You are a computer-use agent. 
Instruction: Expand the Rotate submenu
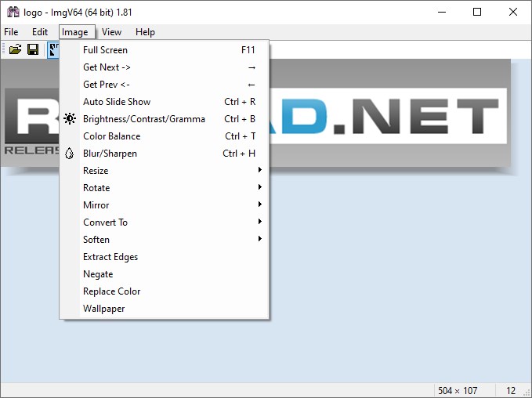click(165, 188)
